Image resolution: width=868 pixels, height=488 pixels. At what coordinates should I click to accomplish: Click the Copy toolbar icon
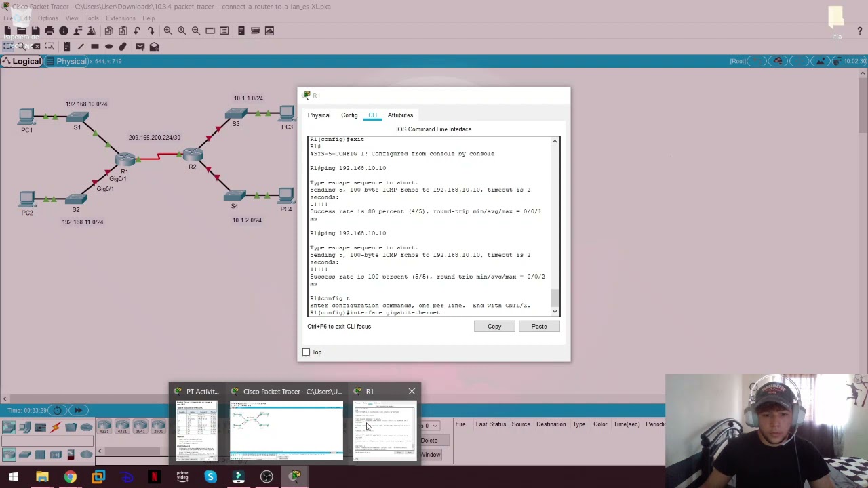pos(108,30)
